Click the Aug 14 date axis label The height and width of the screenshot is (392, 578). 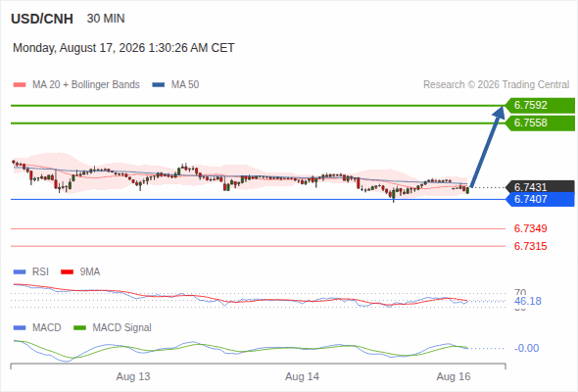[x=302, y=377]
